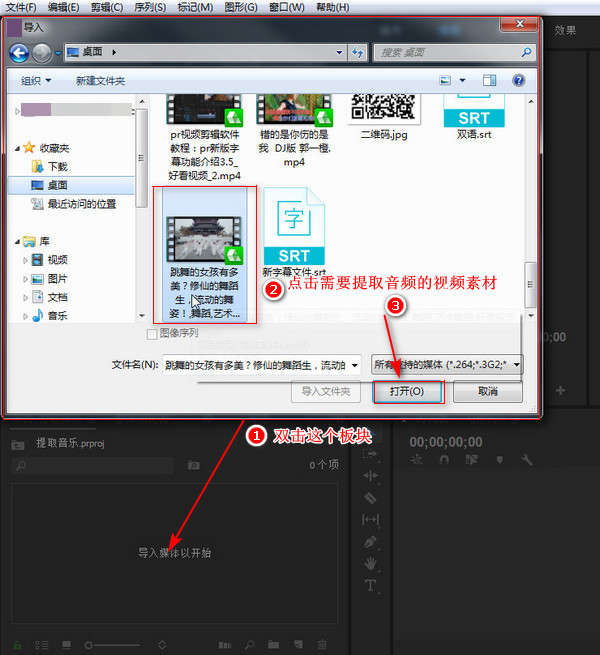Viewport: 600px width, 655px height.
Task: Click the 导入文件夹 button
Action: pyautogui.click(x=326, y=391)
